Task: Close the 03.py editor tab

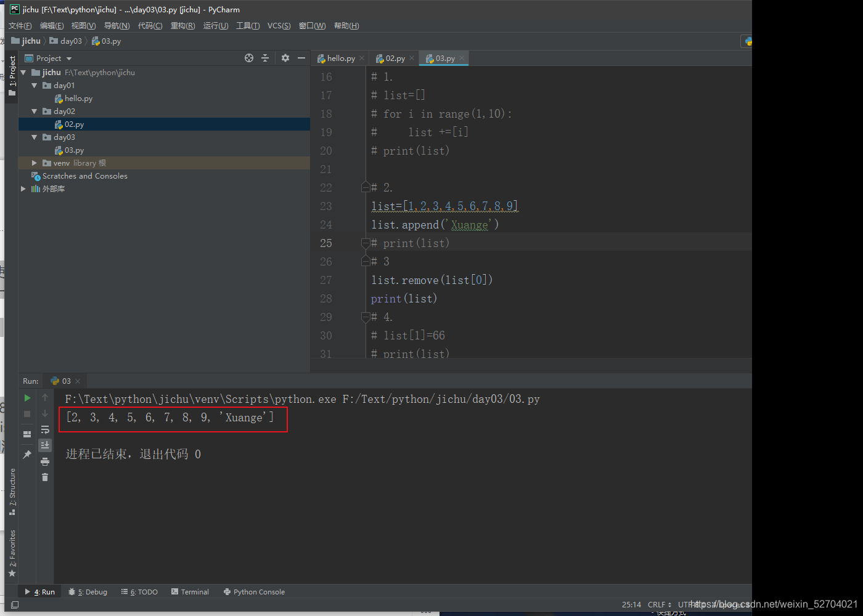Action: point(462,59)
